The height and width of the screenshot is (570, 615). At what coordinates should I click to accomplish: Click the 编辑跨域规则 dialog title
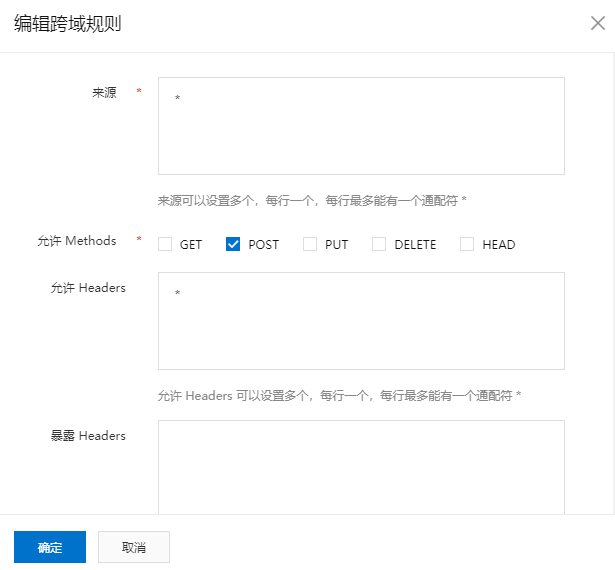coord(67,24)
